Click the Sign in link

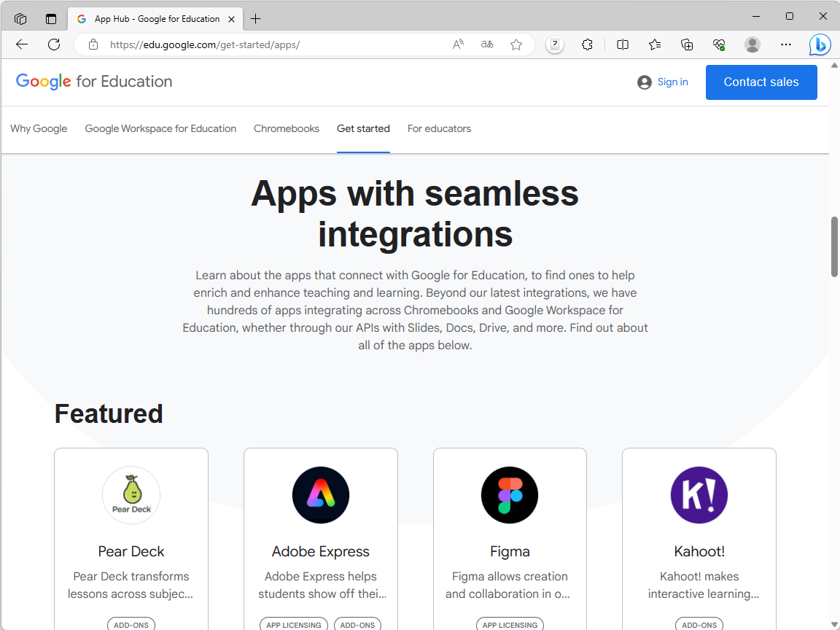[x=663, y=82]
